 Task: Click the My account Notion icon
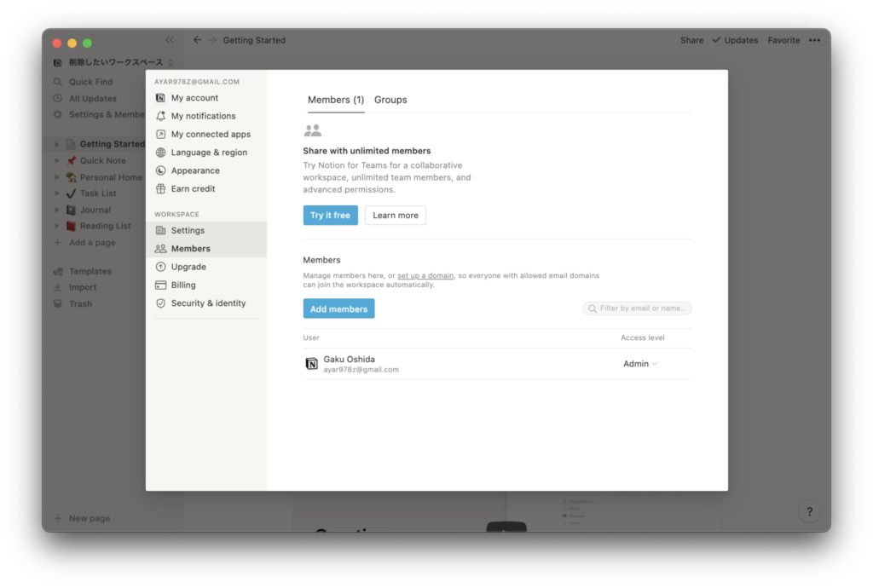[160, 98]
